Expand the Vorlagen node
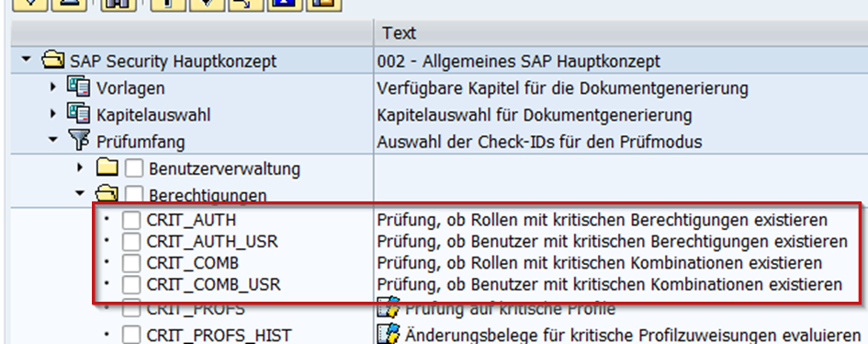868x344 pixels. tap(53, 87)
